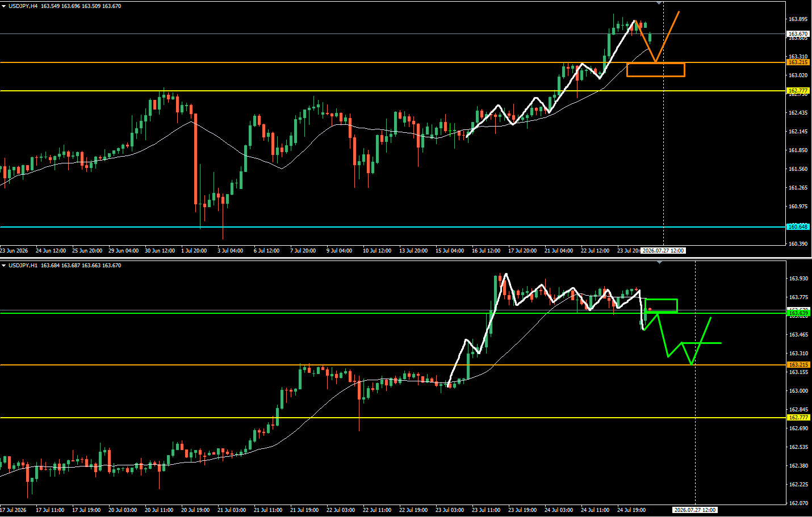Click the 161.850 price on H4 scale
This screenshot has width=812, height=517.
pos(798,150)
